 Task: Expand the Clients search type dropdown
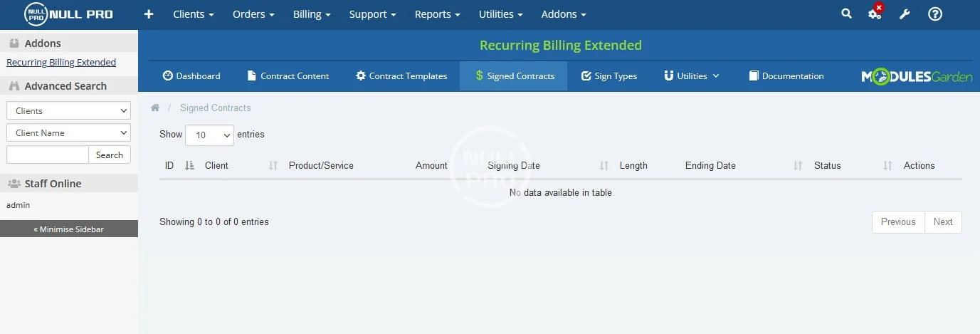coord(69,111)
